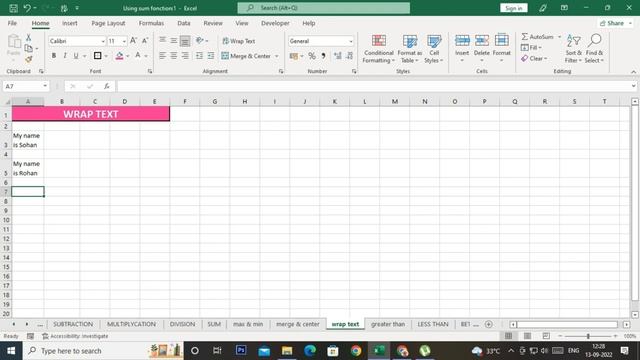Click the Insert Function fx icon
The height and width of the screenshot is (360, 640).
click(x=107, y=86)
